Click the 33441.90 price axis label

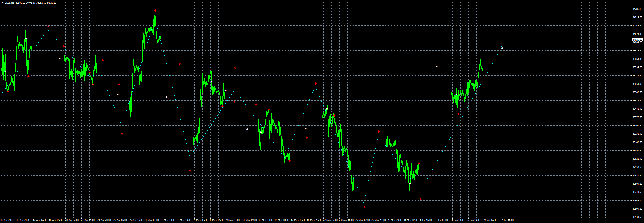click(x=637, y=109)
